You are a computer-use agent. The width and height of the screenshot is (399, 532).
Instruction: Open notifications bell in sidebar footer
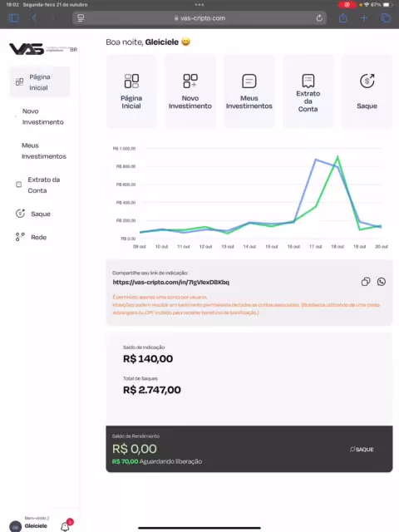pyautogui.click(x=65, y=526)
